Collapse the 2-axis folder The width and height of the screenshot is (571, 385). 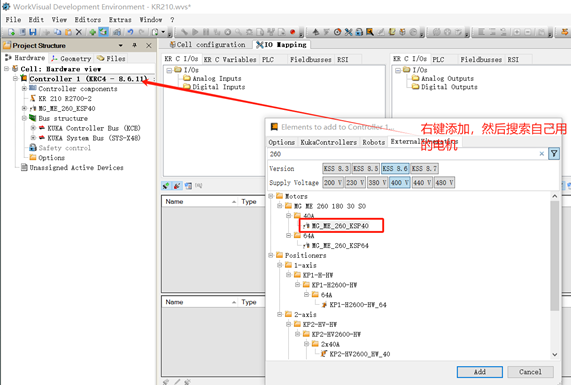click(x=279, y=314)
